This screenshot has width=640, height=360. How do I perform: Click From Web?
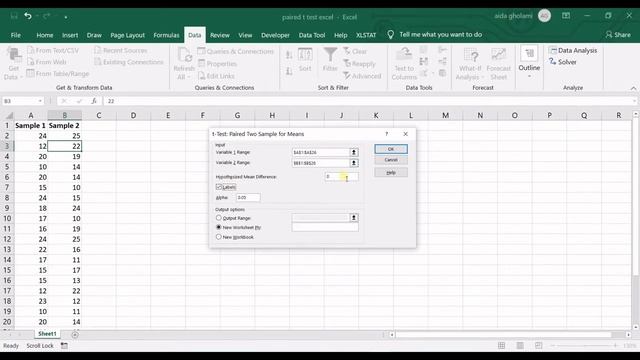(47, 62)
